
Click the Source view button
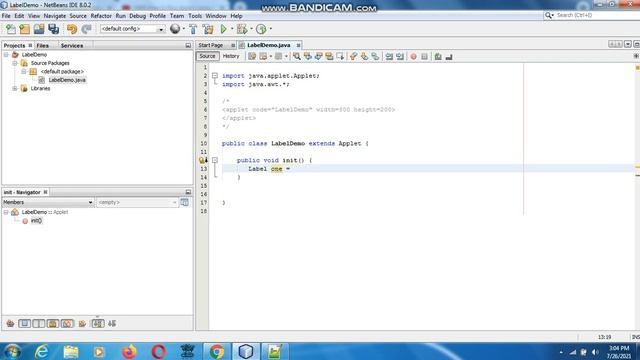click(x=207, y=56)
